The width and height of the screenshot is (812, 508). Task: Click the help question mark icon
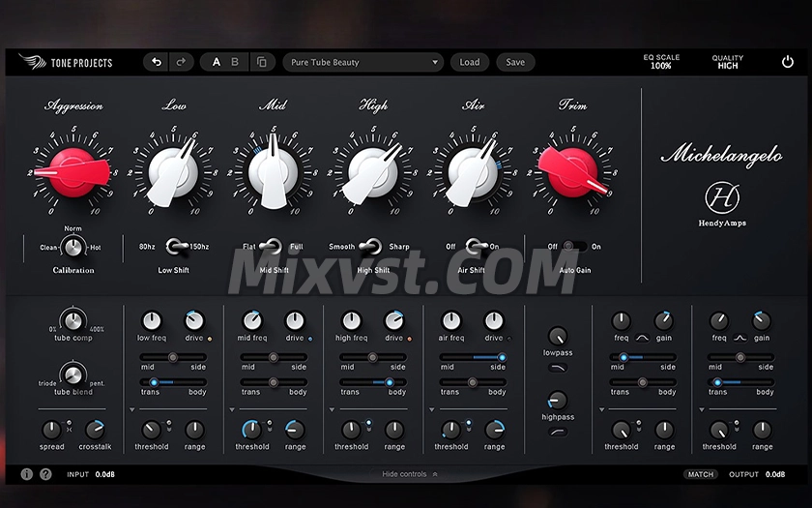click(x=45, y=474)
